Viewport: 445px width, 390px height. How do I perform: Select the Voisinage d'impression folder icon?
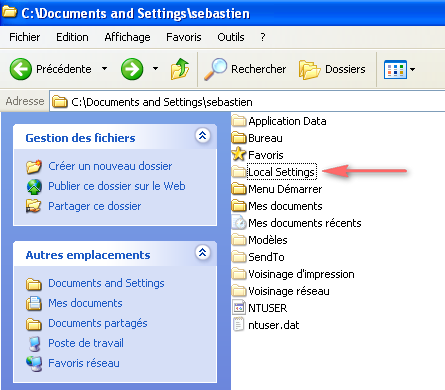coord(239,274)
